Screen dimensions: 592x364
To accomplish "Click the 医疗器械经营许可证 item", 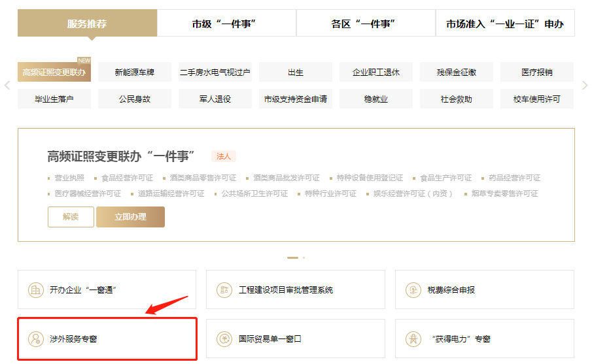I will [x=88, y=193].
